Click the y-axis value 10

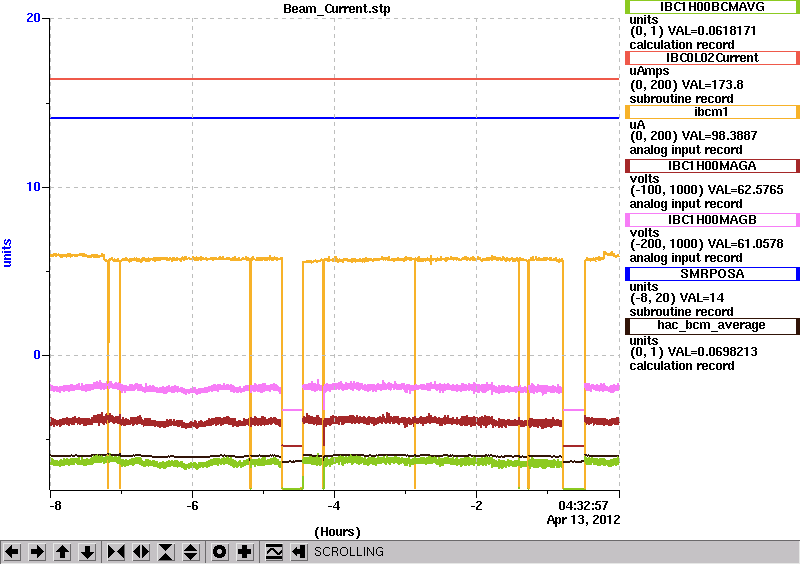click(33, 187)
